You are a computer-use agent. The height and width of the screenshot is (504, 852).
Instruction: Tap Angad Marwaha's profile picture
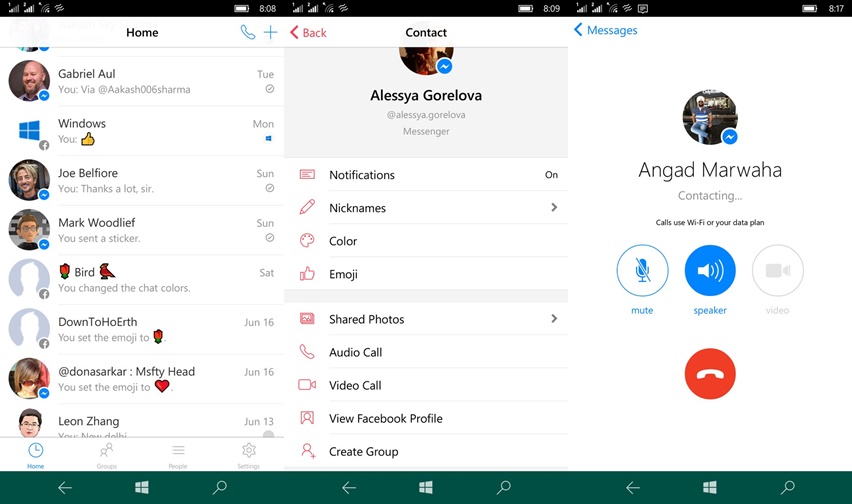click(710, 117)
